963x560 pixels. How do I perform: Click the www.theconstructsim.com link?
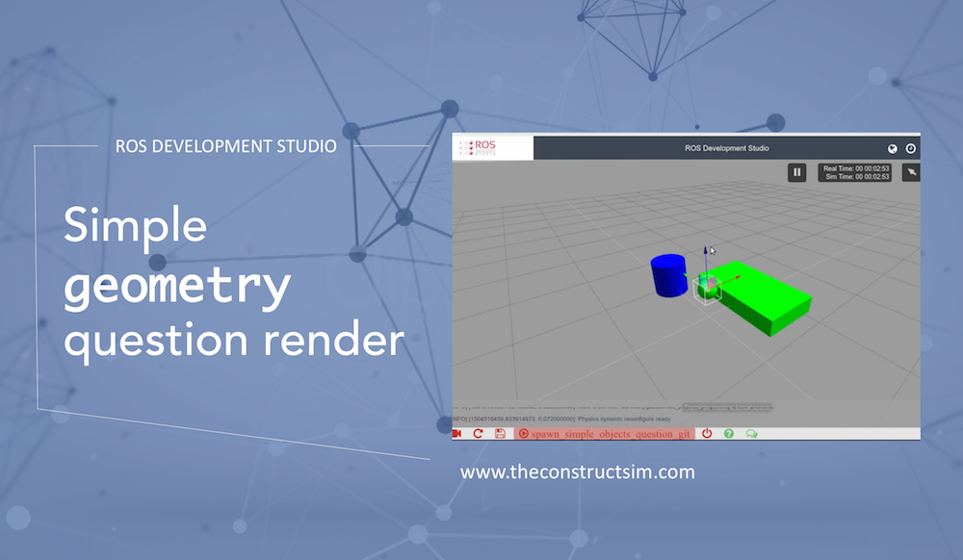[577, 471]
